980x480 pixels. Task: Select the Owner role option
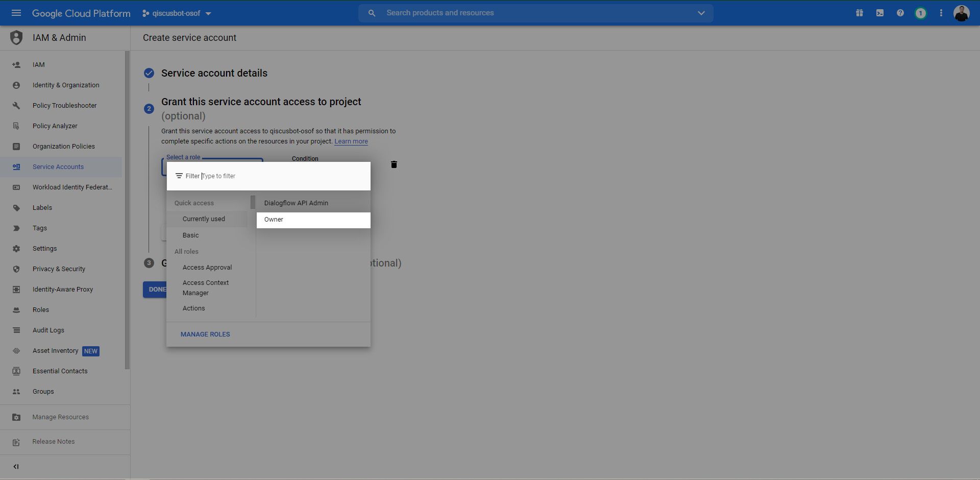(x=313, y=220)
